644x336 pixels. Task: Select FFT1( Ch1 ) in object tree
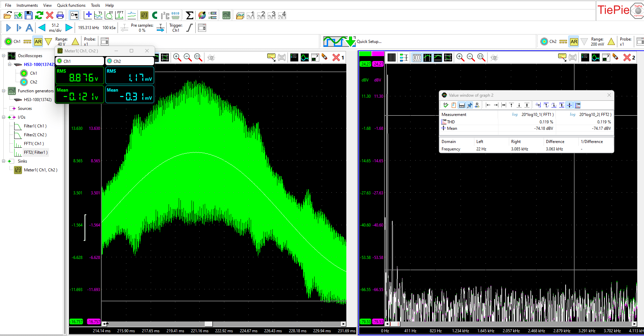point(34,144)
